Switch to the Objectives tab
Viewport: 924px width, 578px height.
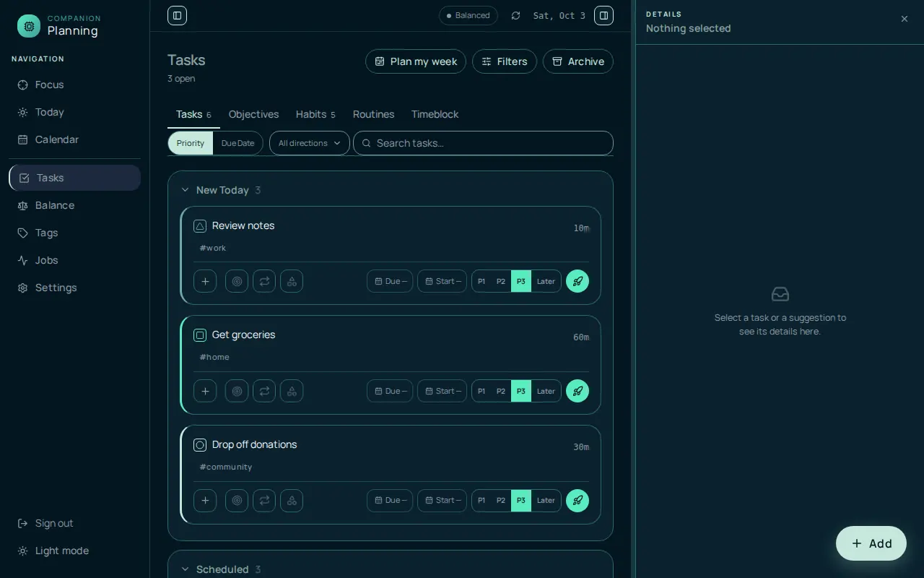point(253,114)
